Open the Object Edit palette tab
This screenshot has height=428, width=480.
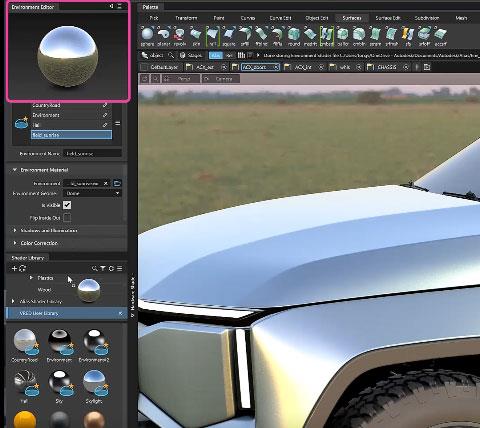pyautogui.click(x=317, y=18)
